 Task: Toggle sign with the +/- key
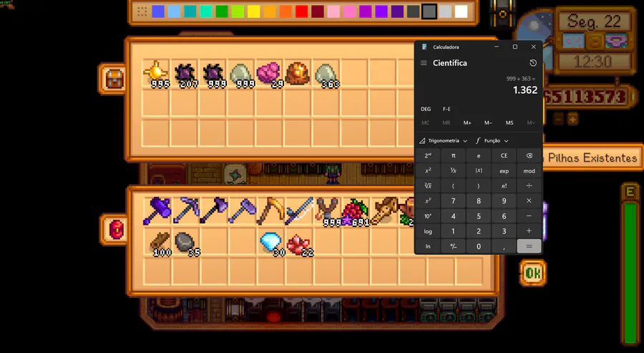point(453,246)
